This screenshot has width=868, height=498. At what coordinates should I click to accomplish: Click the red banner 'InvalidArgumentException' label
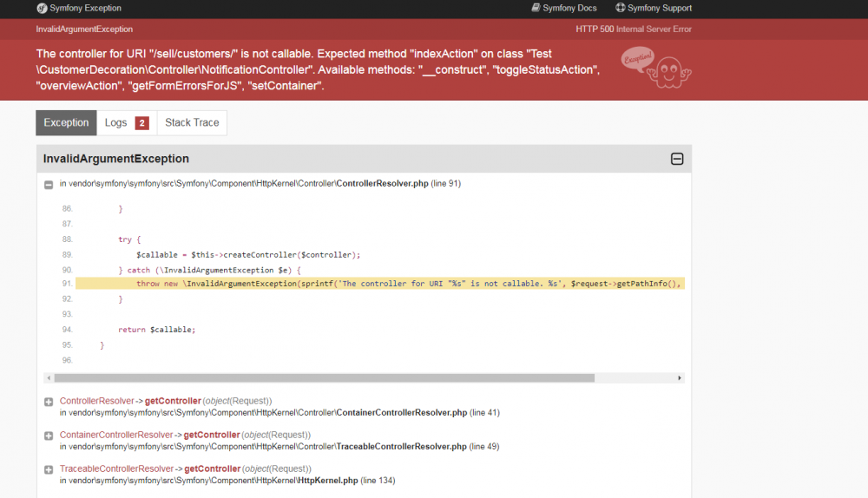click(84, 29)
